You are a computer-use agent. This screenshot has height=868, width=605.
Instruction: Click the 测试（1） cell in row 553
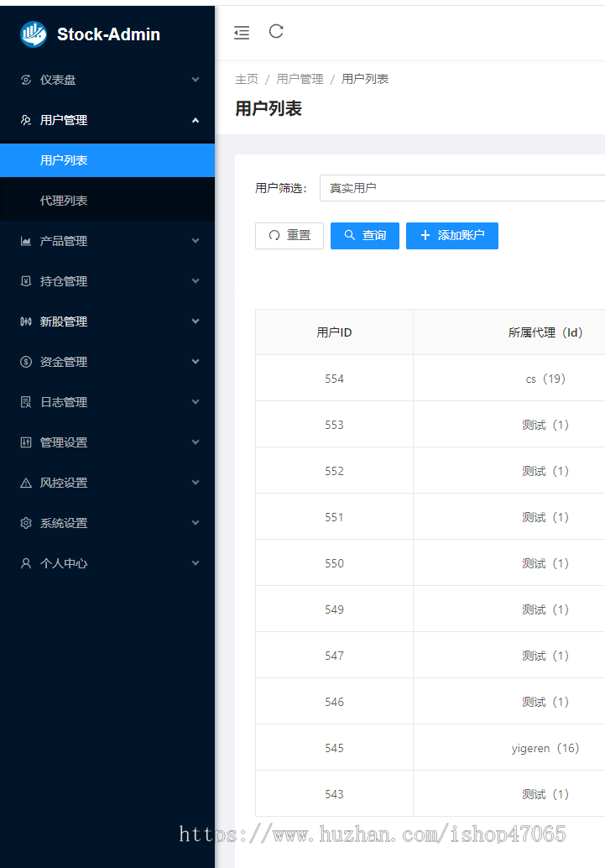(x=545, y=425)
